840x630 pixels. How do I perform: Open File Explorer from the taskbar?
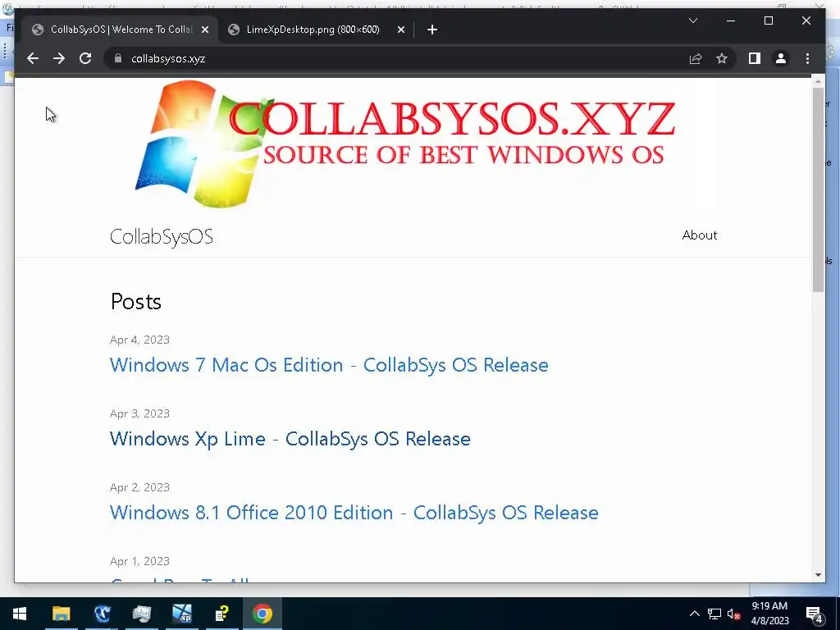tap(61, 614)
